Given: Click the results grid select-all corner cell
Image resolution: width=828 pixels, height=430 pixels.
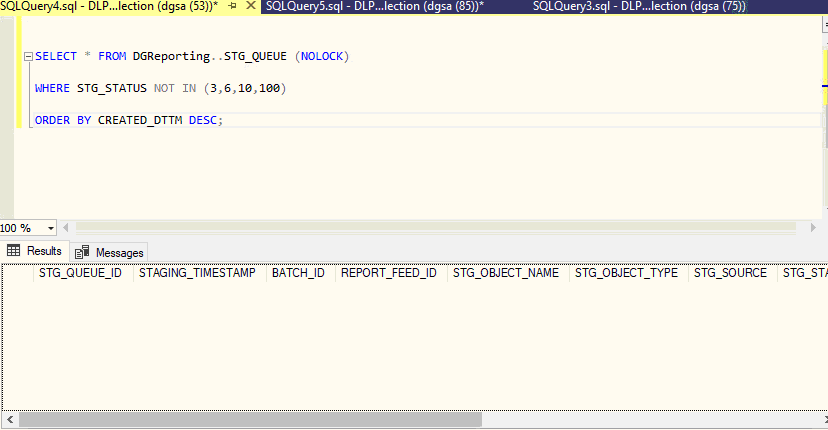Looking at the screenshot, I should coord(17,273).
